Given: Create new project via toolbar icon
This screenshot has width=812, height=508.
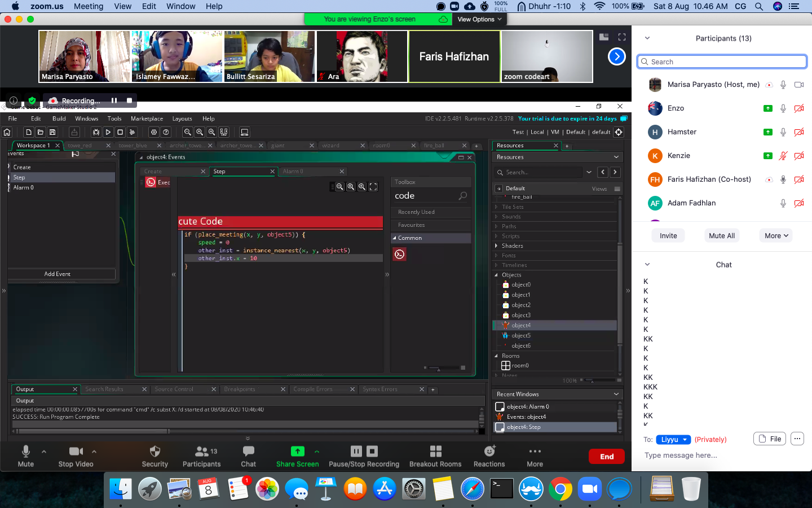Looking at the screenshot, I should coord(29,132).
